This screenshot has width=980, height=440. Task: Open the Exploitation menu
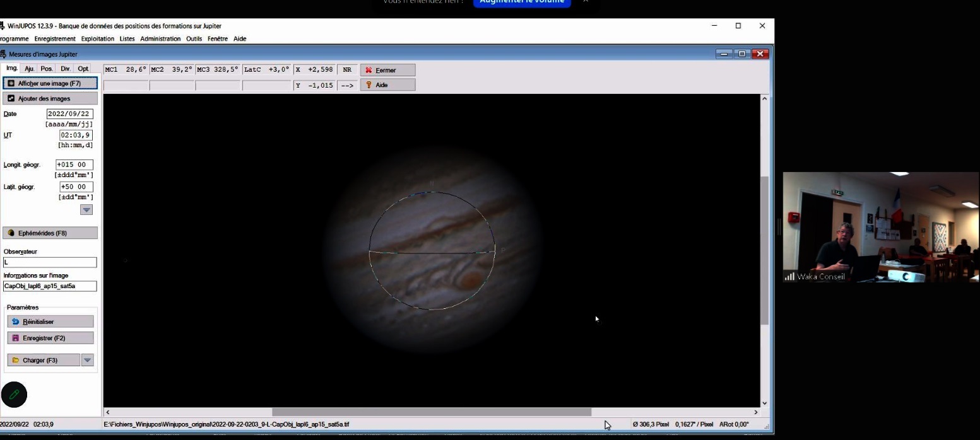[x=98, y=38]
